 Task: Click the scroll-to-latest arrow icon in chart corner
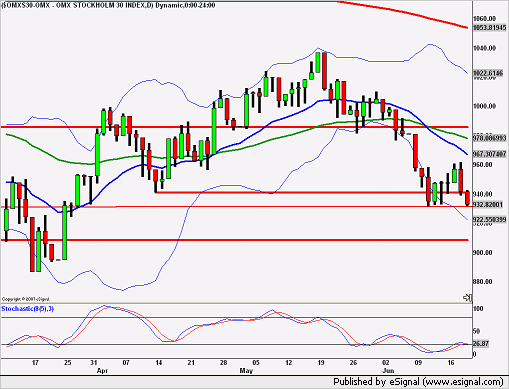[x=468, y=298]
